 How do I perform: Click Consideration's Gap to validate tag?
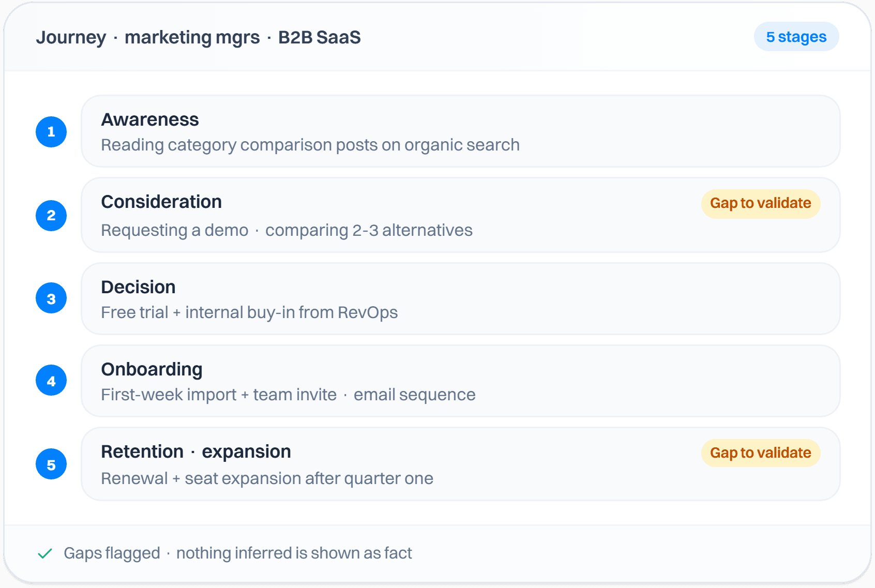(x=761, y=203)
